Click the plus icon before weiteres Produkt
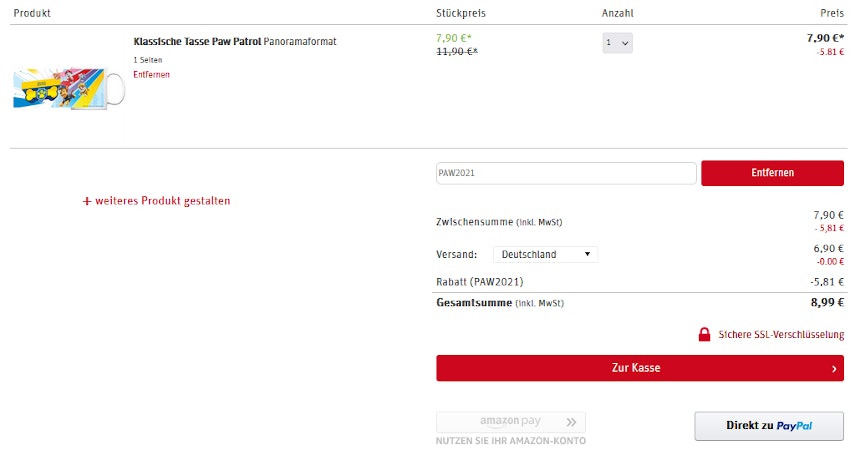Viewport: 850px width, 450px height. [87, 201]
